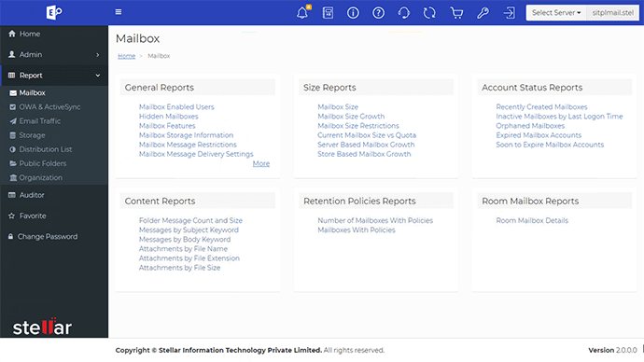Click the refresh arrows icon
Image resolution: width=644 pixels, height=362 pixels.
tap(429, 13)
